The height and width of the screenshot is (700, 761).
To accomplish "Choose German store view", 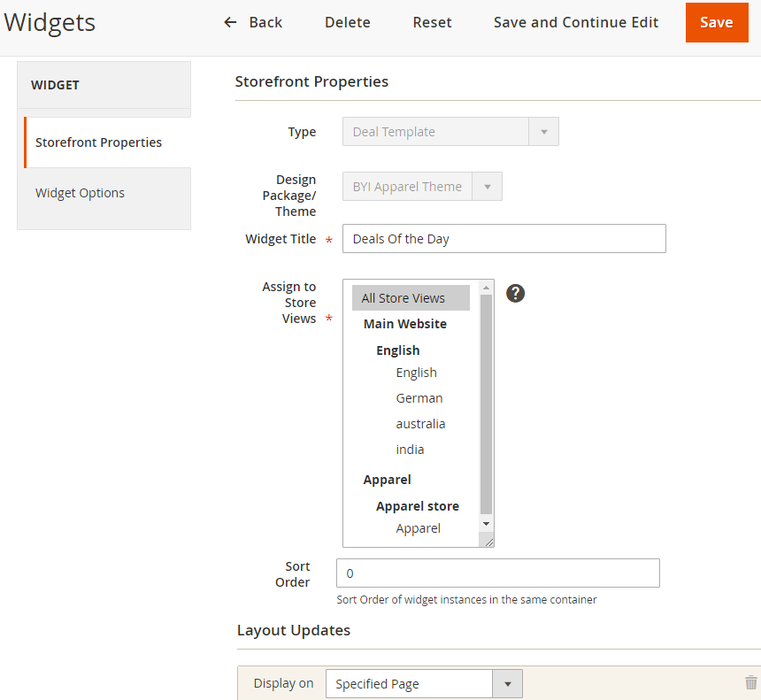I will coord(419,398).
